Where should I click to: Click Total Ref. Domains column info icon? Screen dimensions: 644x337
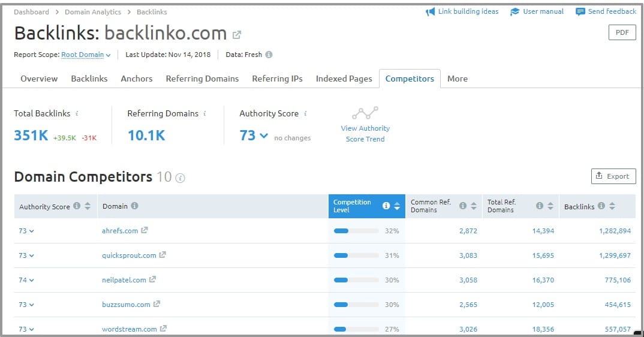click(540, 206)
